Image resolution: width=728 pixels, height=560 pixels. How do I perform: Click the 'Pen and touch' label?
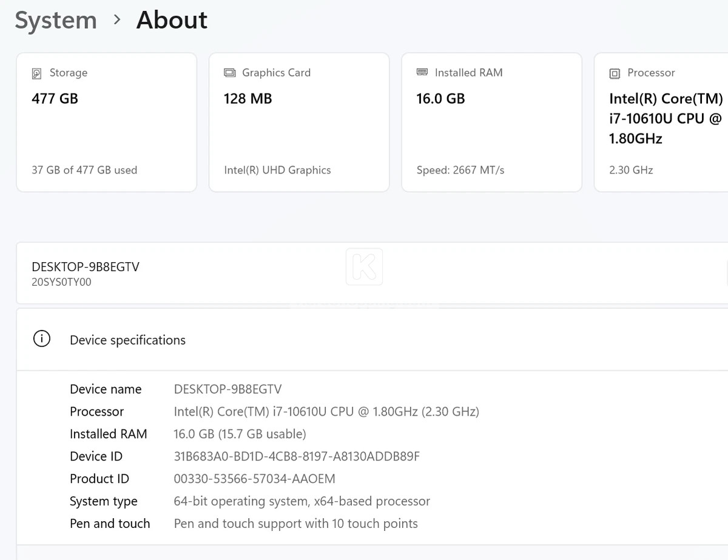point(110,524)
